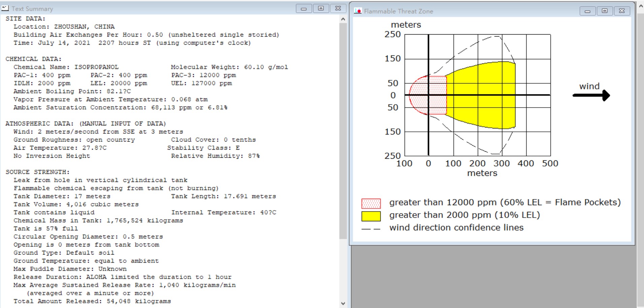Click the Text Summary window icon
The height and width of the screenshot is (308, 644).
pyautogui.click(x=5, y=8)
